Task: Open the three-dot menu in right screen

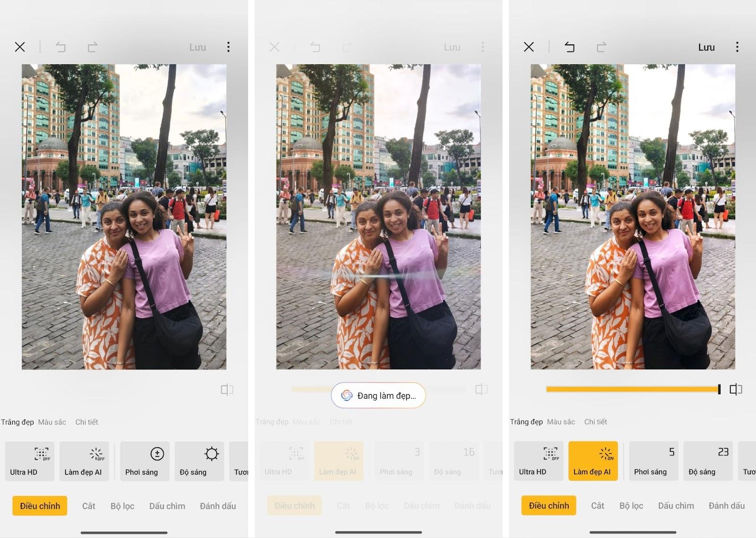Action: [x=737, y=47]
